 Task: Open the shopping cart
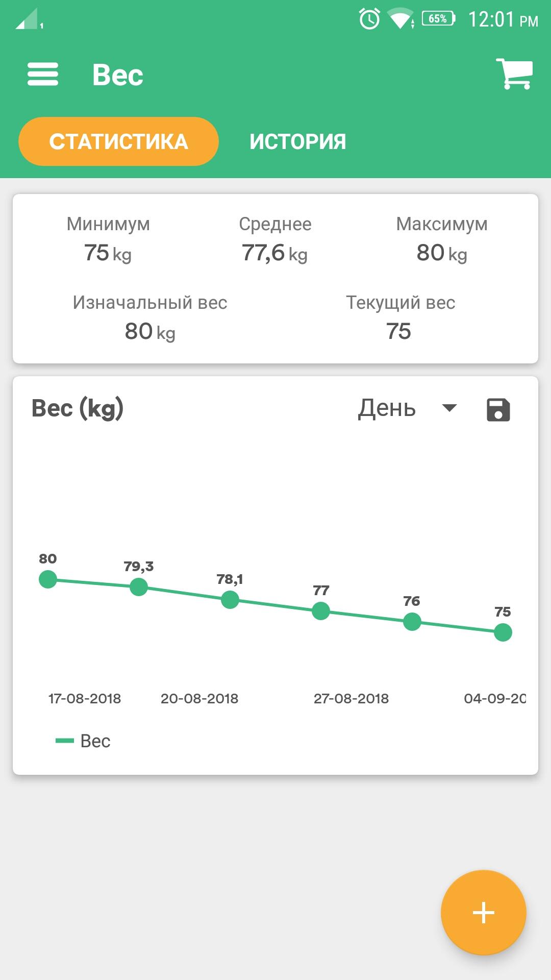pos(514,75)
